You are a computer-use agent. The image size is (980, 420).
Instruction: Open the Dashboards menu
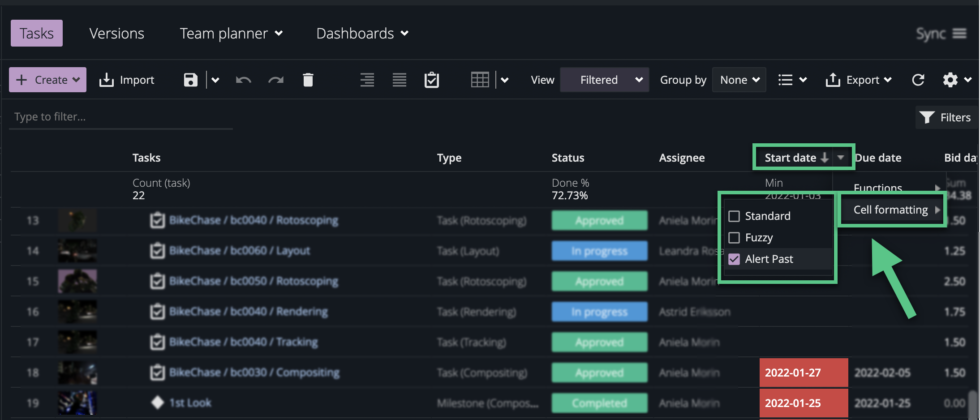(x=362, y=33)
